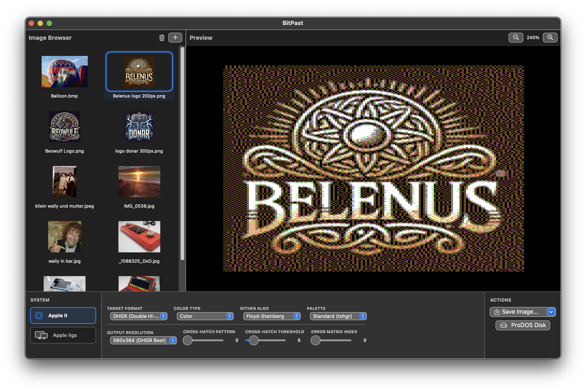Click the Cross-Hatch Threshold slider knob

point(254,341)
